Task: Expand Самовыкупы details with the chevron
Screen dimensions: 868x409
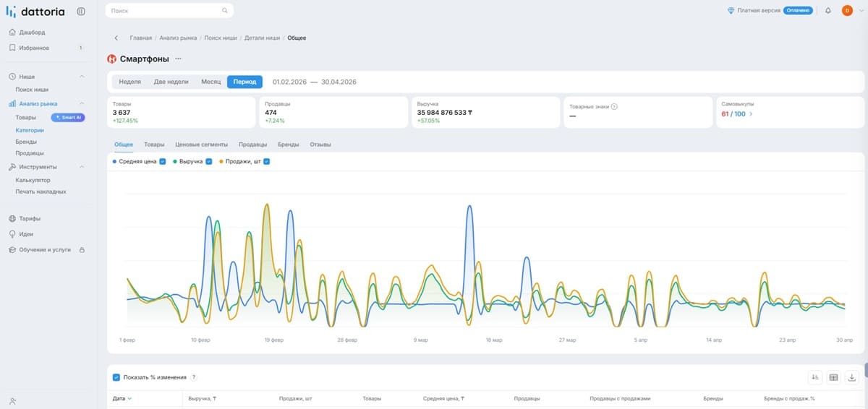Action: pos(751,113)
